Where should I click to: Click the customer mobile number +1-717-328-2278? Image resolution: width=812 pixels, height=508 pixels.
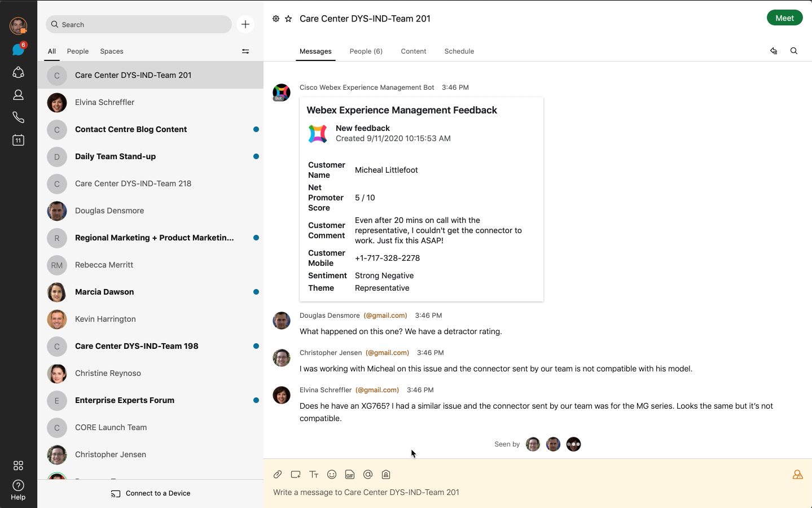tap(387, 258)
